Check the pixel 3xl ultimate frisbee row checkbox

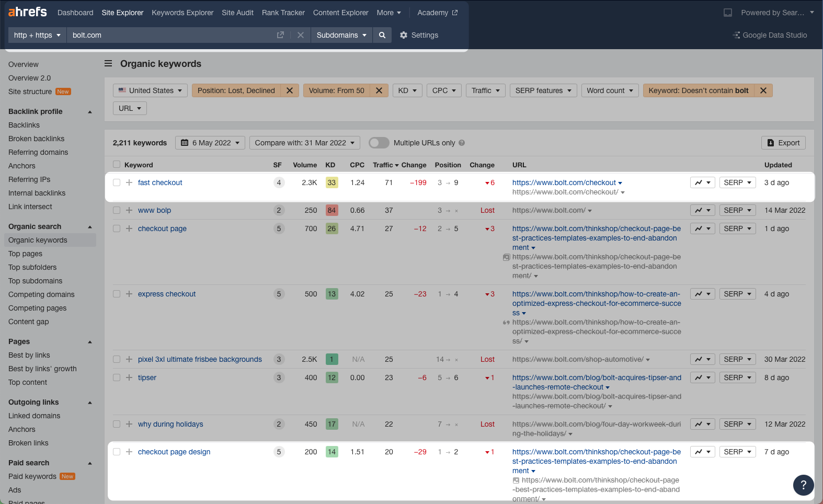(117, 359)
